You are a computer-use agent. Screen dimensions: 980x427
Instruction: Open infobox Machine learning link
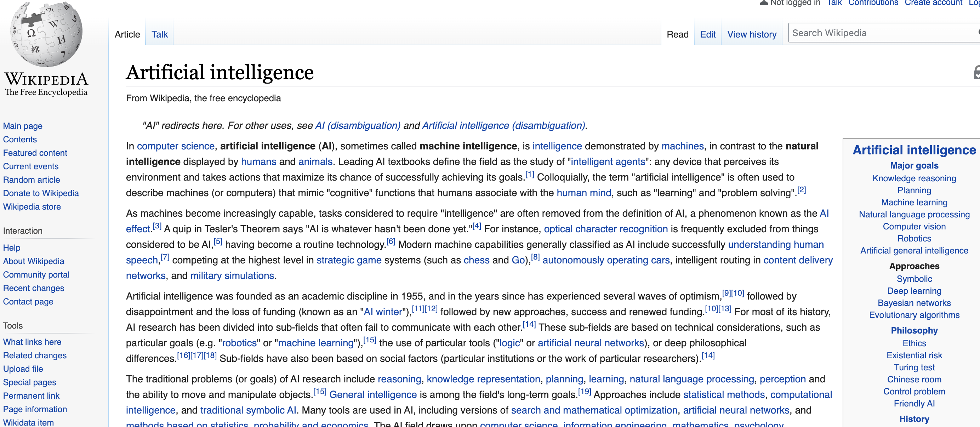click(914, 203)
